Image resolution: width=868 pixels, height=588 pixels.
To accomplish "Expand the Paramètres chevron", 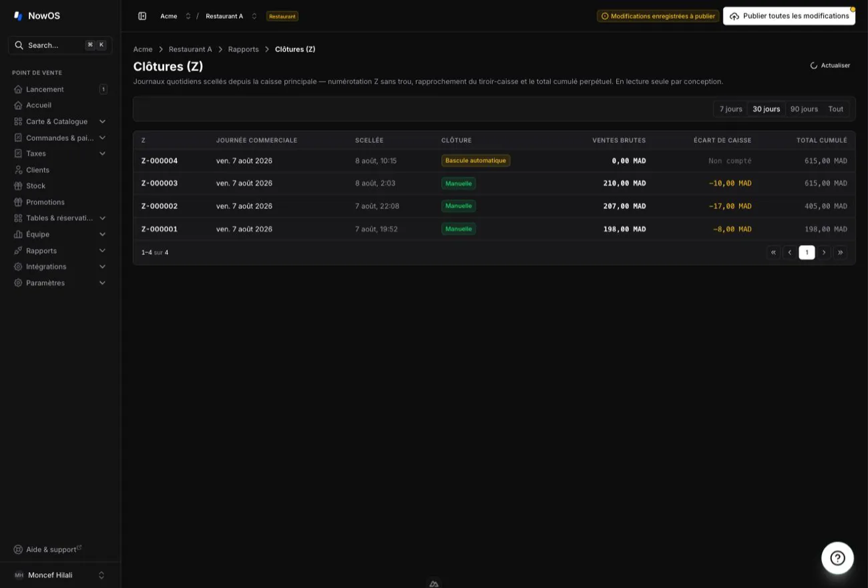I will point(102,283).
